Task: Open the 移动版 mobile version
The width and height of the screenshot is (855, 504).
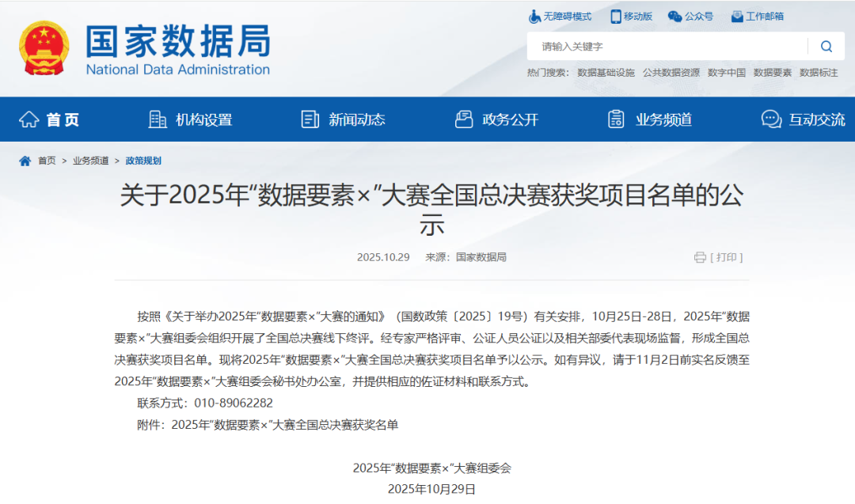Action: click(x=631, y=16)
